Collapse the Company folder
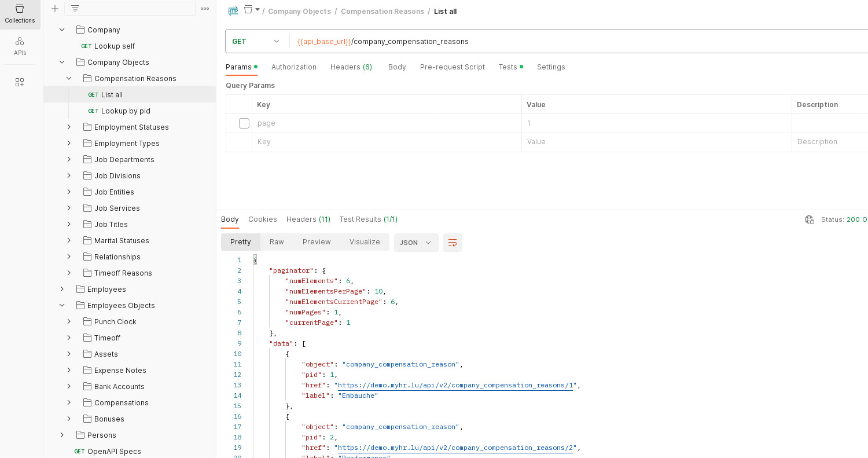The height and width of the screenshot is (458, 868). 62,30
